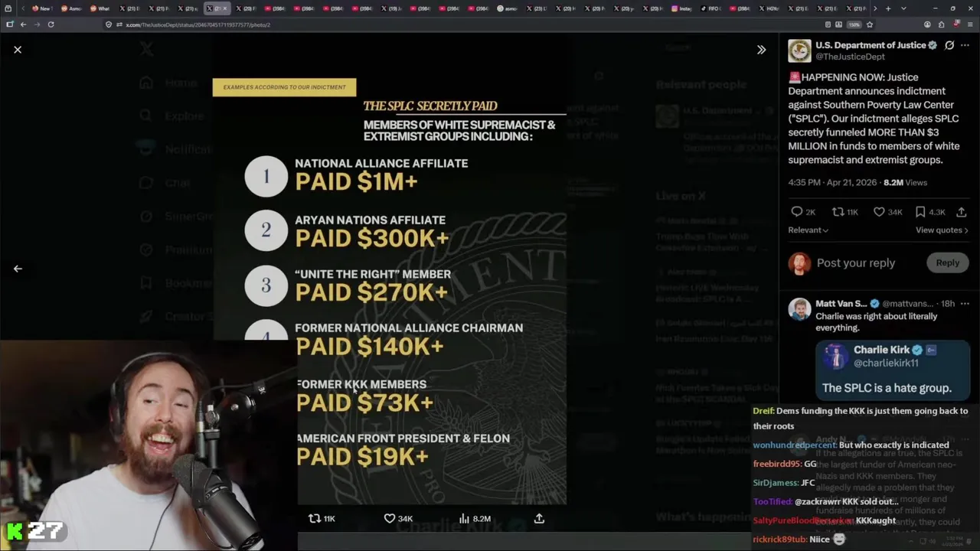Viewport: 980px width, 551px height.
Task: Click chat message 'SirDjames: JFC'
Action: click(784, 483)
